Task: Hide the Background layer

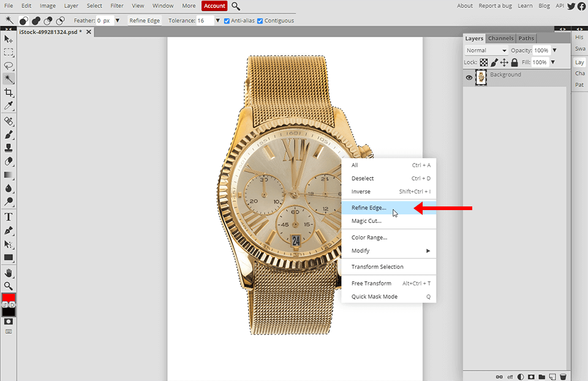Action: (469, 77)
